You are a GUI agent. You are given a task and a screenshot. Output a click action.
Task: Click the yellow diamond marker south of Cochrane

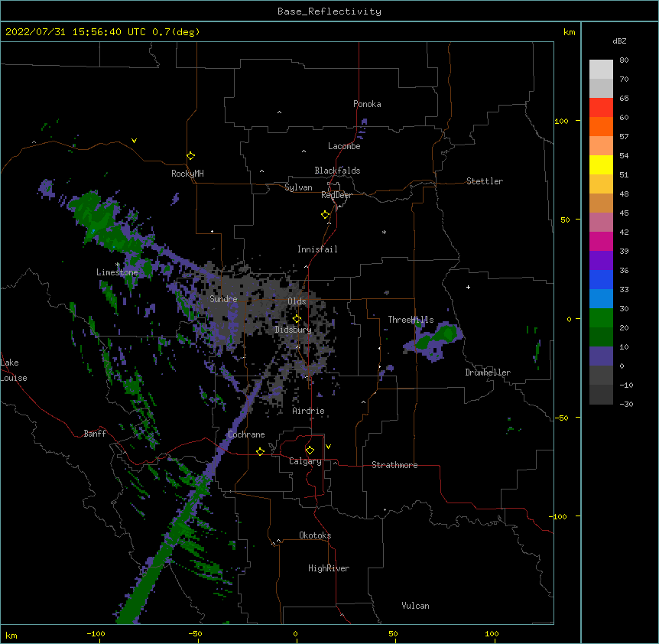point(260,451)
